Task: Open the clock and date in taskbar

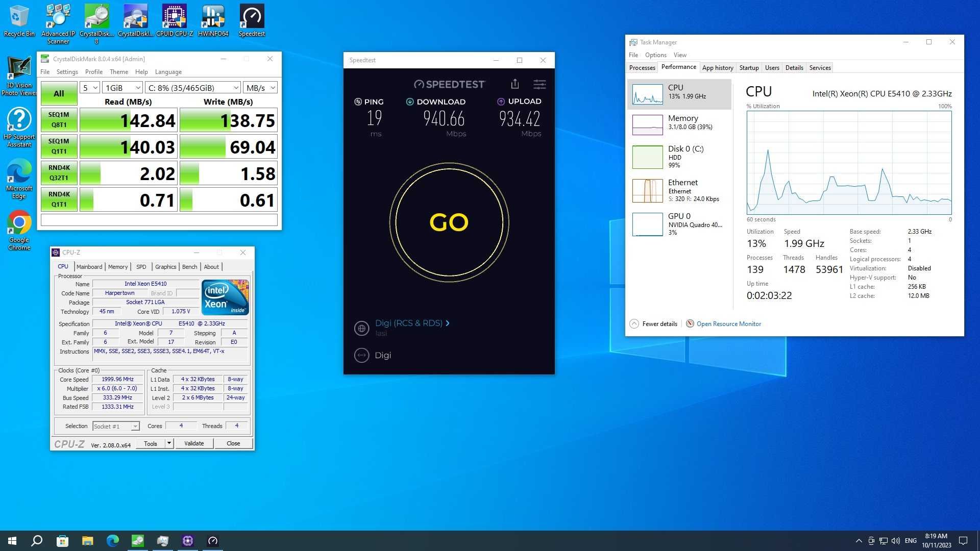Action: pos(936,541)
